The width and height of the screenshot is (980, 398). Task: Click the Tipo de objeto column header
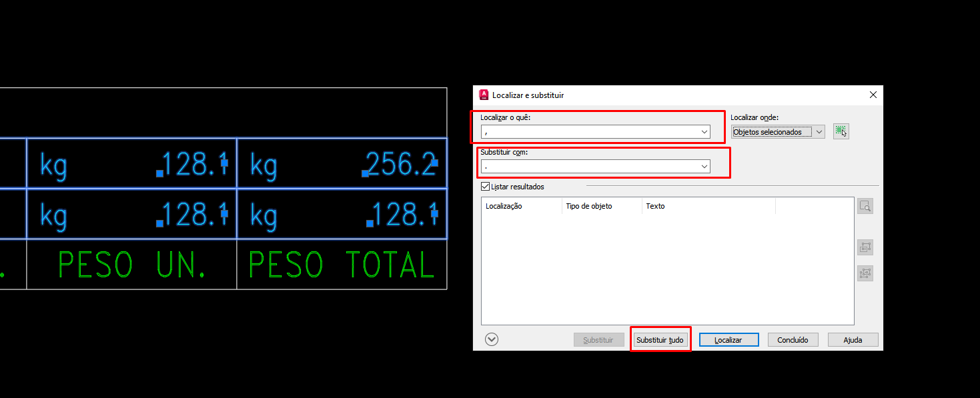click(601, 206)
